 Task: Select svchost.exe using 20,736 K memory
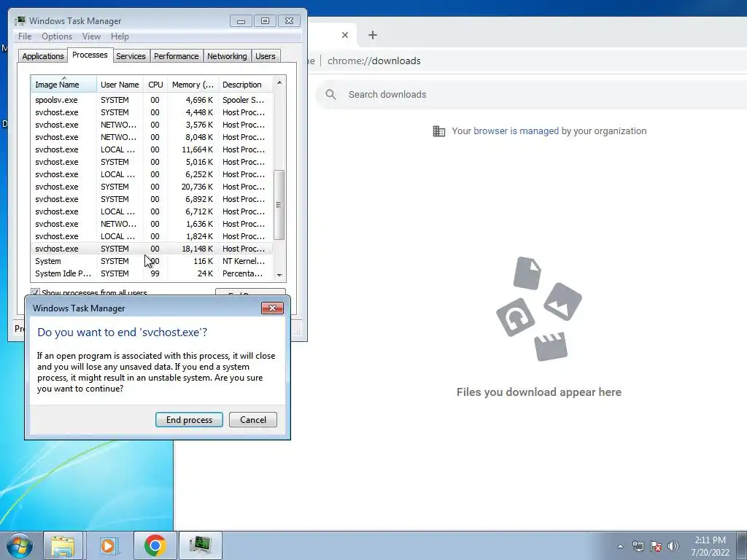pyautogui.click(x=152, y=187)
